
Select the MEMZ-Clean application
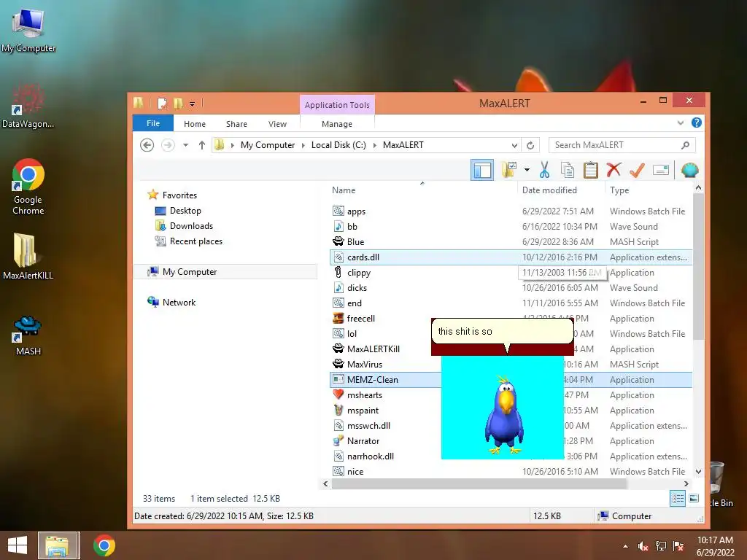tap(372, 379)
